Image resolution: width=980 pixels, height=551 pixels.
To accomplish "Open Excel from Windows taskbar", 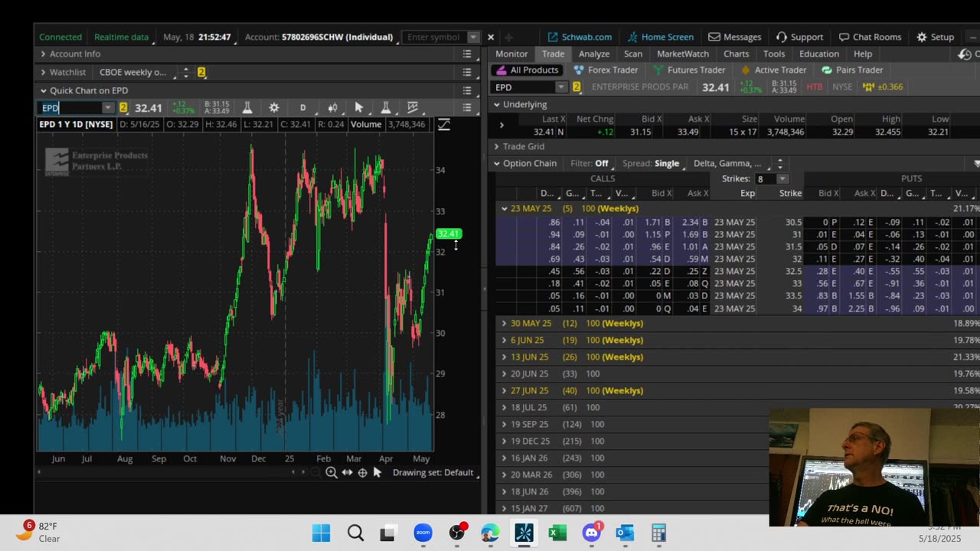I will [x=557, y=533].
